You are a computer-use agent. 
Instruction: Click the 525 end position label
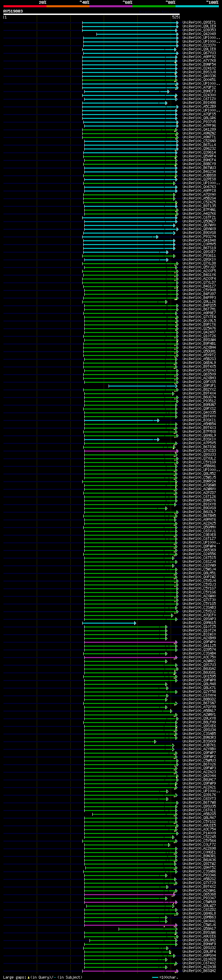click(x=175, y=17)
